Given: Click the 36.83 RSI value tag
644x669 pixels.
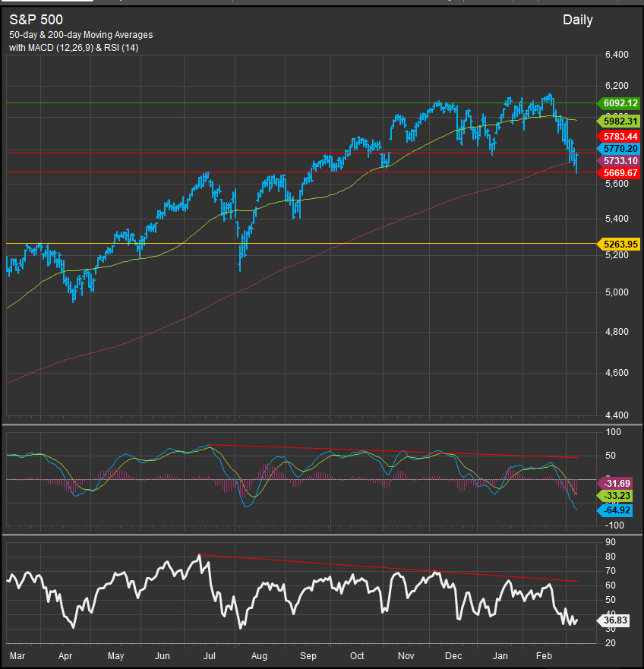Looking at the screenshot, I should 614,620.
